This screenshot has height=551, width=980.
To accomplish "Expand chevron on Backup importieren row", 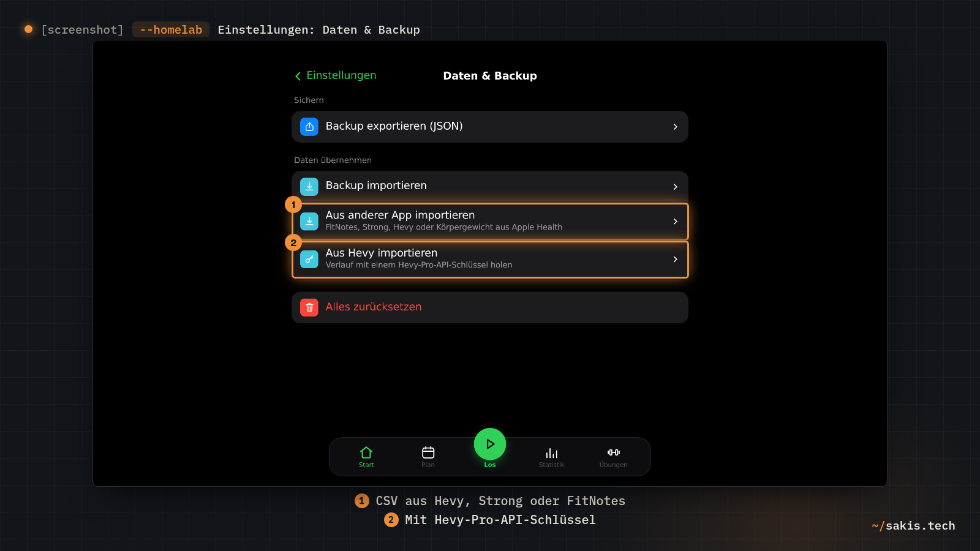I will [x=675, y=187].
